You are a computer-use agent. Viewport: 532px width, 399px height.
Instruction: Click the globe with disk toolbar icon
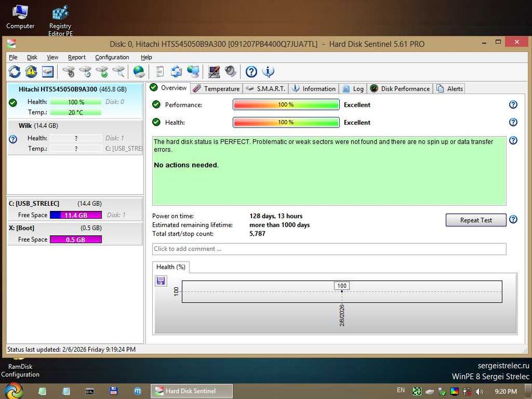[x=139, y=72]
